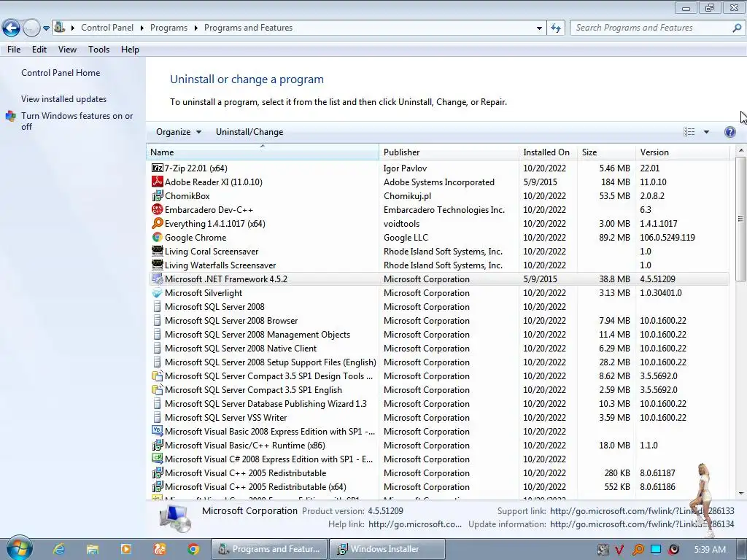Click the search magnifier icon
This screenshot has height=560, width=747.
(x=737, y=28)
